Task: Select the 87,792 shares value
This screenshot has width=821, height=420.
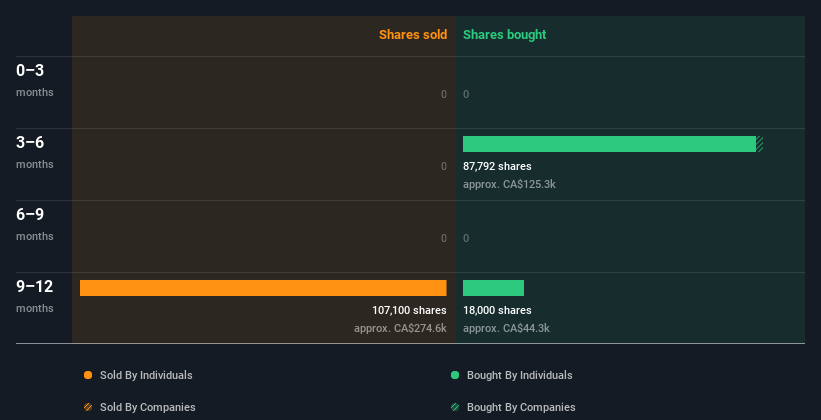Action: 497,166
